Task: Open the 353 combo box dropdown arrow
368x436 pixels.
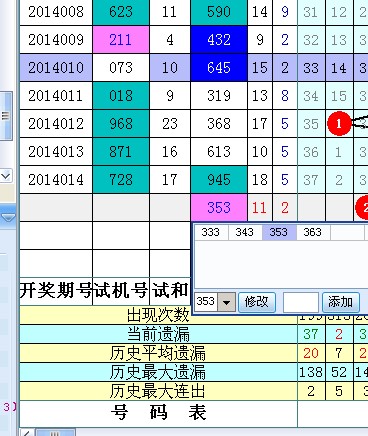Action: (227, 302)
